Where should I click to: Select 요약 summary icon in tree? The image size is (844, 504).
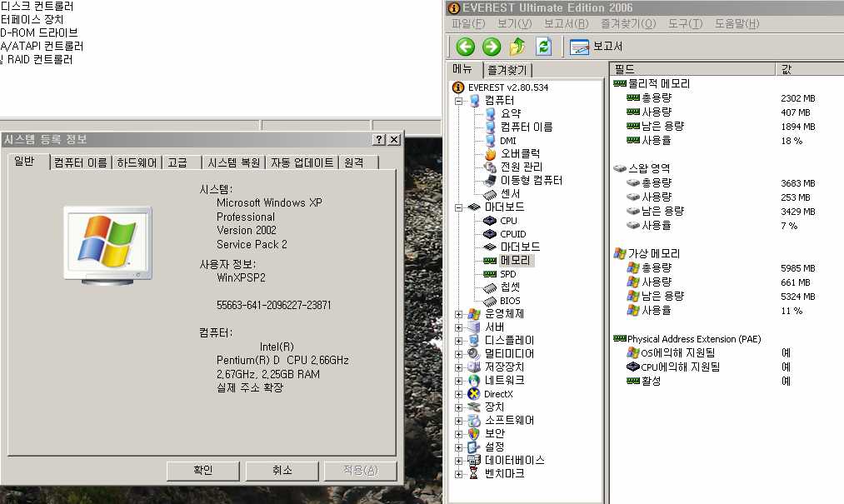pos(491,113)
